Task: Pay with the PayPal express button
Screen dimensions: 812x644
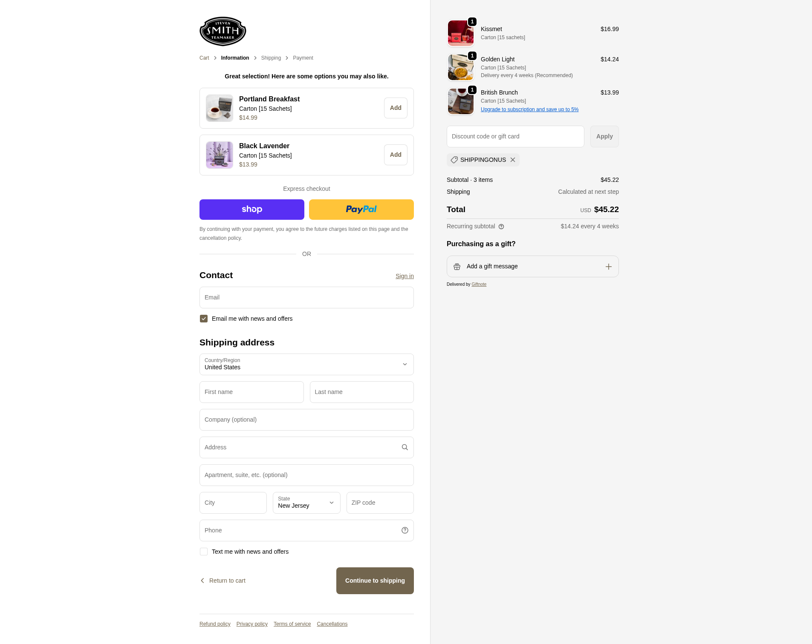Action: point(361,210)
